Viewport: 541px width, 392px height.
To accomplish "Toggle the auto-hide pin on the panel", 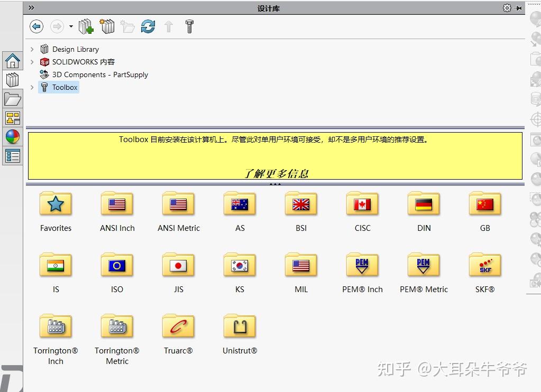I will (516, 7).
